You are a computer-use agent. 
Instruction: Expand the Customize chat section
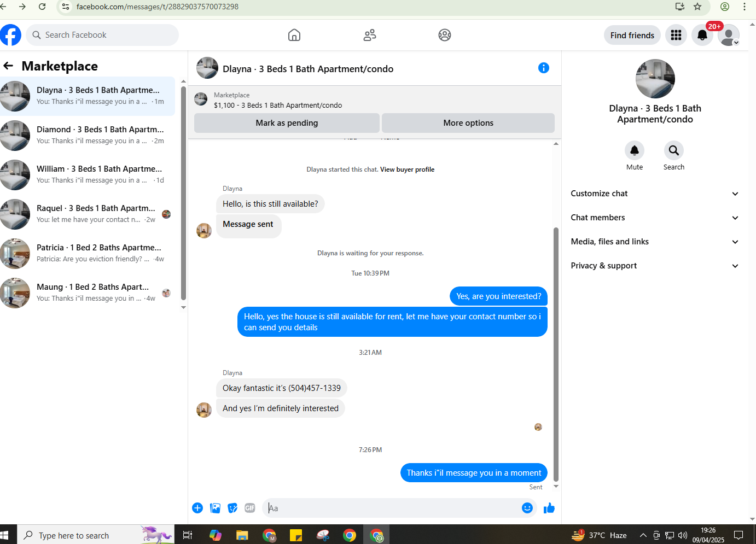coord(655,194)
